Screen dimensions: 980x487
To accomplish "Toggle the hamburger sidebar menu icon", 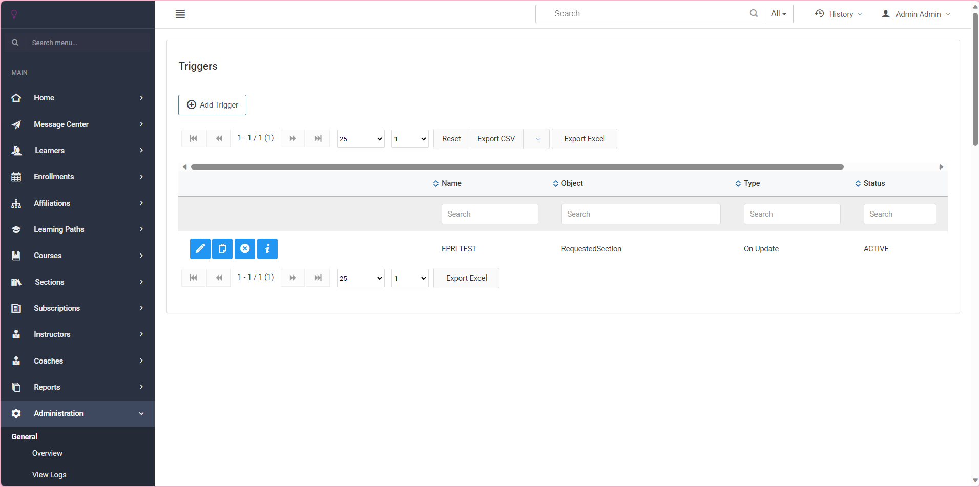I will [180, 14].
